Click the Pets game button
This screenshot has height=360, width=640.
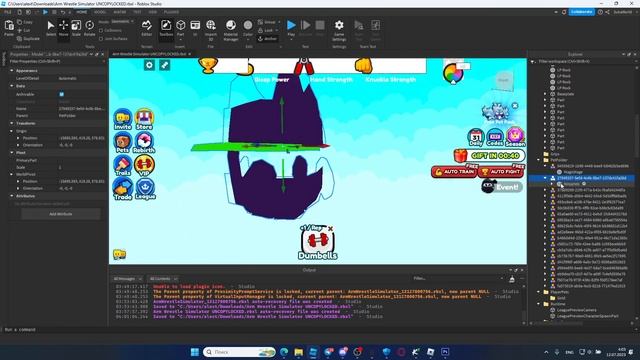pyautogui.click(x=122, y=143)
